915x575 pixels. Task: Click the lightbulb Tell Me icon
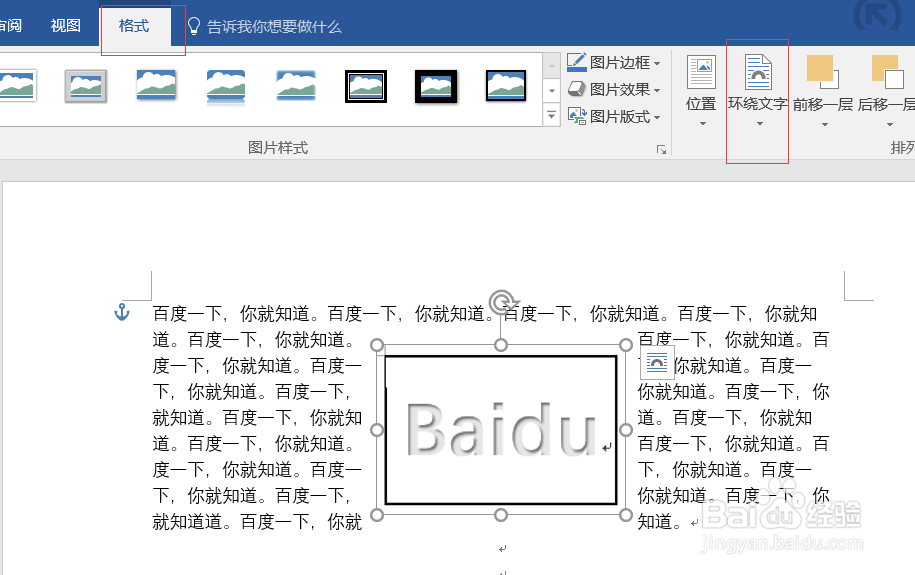point(194,26)
